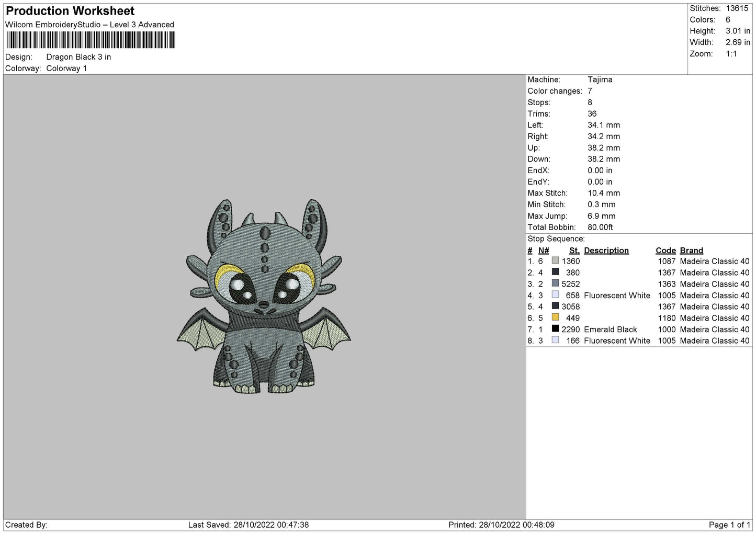Click the Brand column header
This screenshot has height=534, width=756.
(x=692, y=251)
